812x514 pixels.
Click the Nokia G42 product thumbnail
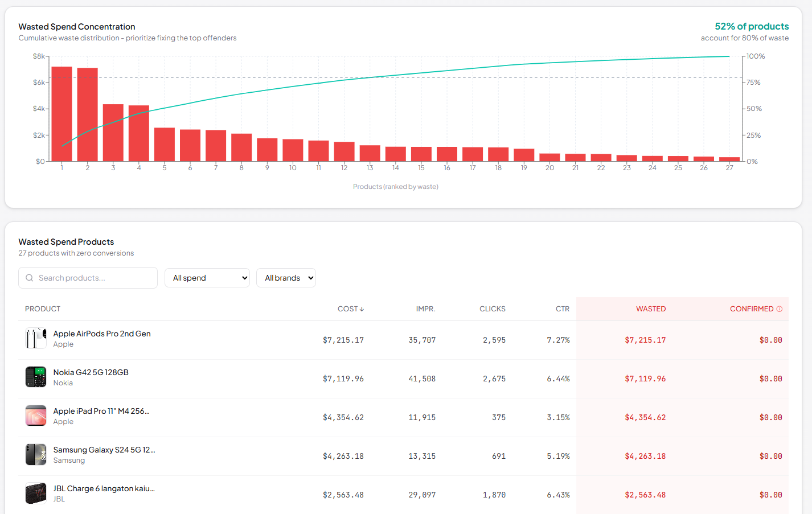click(x=35, y=377)
